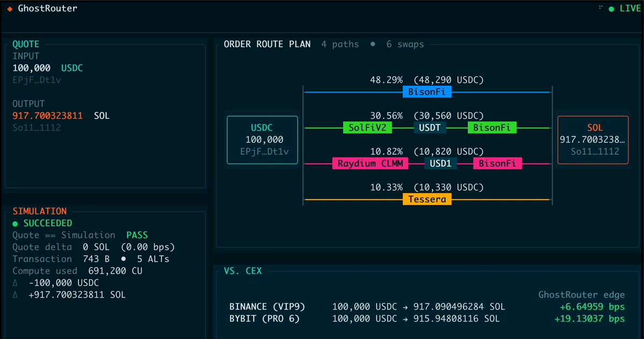Click the SOL destination token box in route plan

coord(592,140)
